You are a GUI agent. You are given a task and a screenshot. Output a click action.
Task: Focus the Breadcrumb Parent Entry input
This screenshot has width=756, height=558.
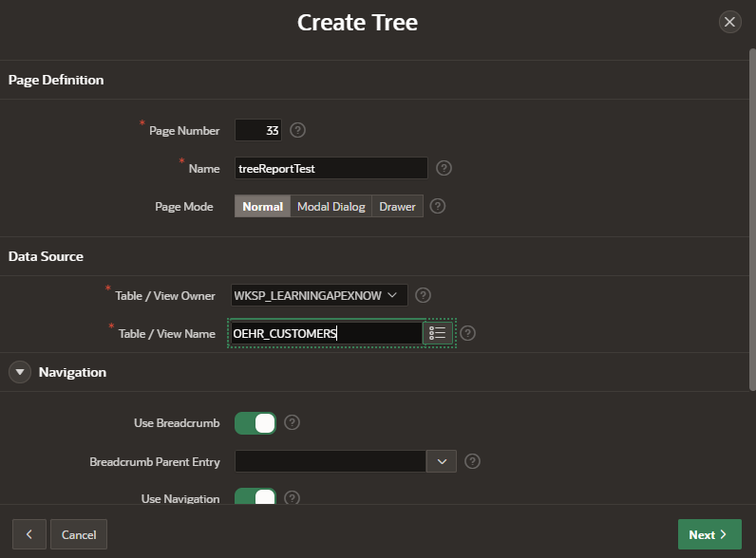[331, 461]
